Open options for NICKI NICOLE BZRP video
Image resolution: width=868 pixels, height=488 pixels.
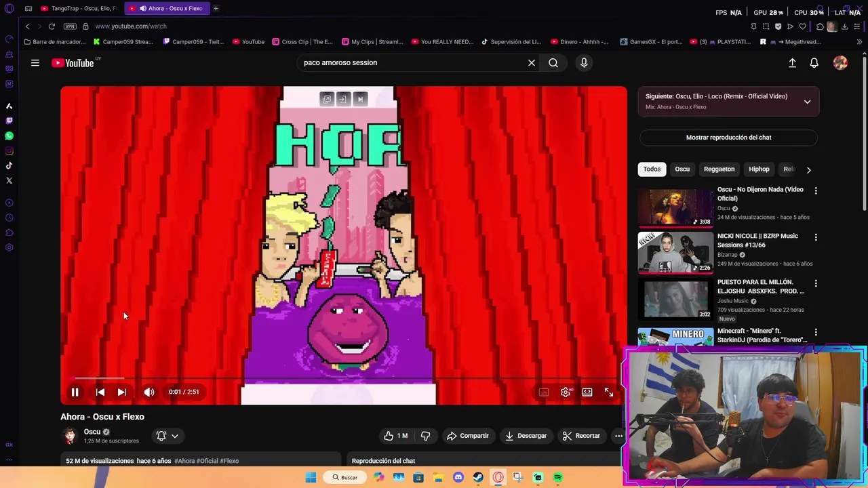[x=816, y=238]
